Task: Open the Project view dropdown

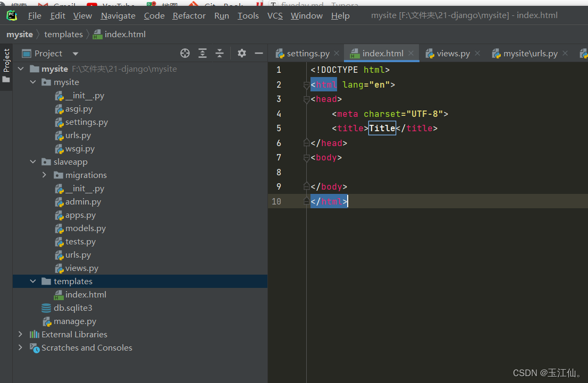Action: pos(75,54)
